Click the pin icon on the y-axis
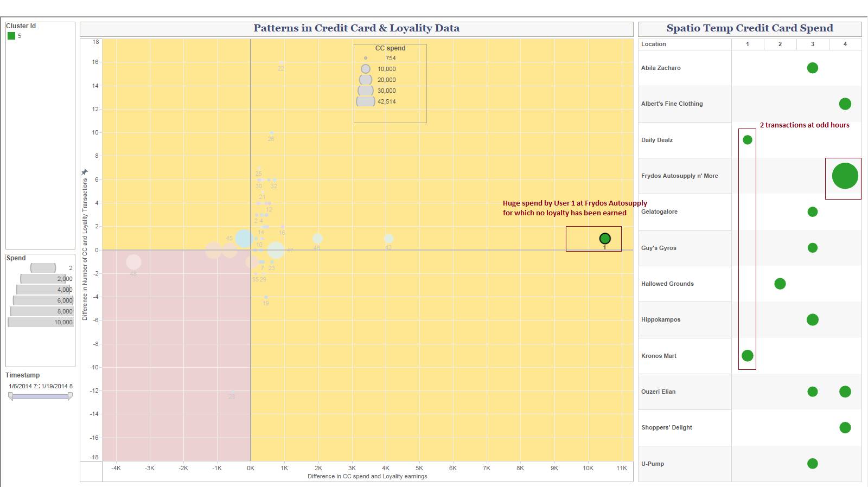868x487 pixels. click(85, 172)
